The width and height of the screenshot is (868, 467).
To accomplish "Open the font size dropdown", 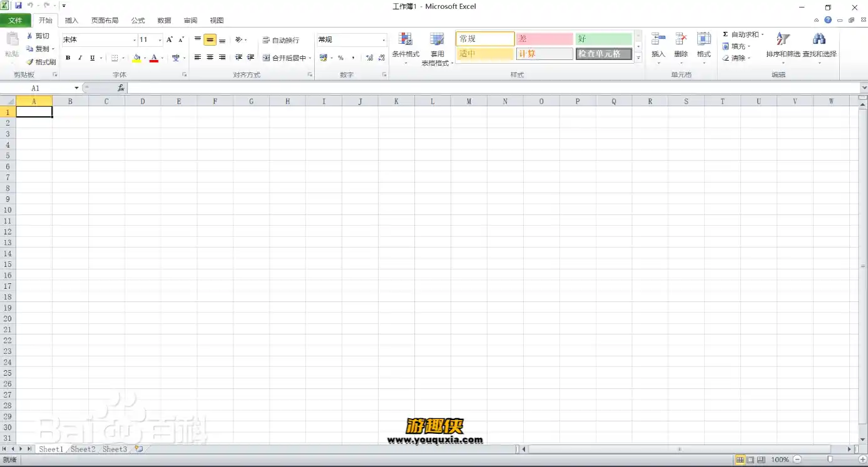I will 160,40.
